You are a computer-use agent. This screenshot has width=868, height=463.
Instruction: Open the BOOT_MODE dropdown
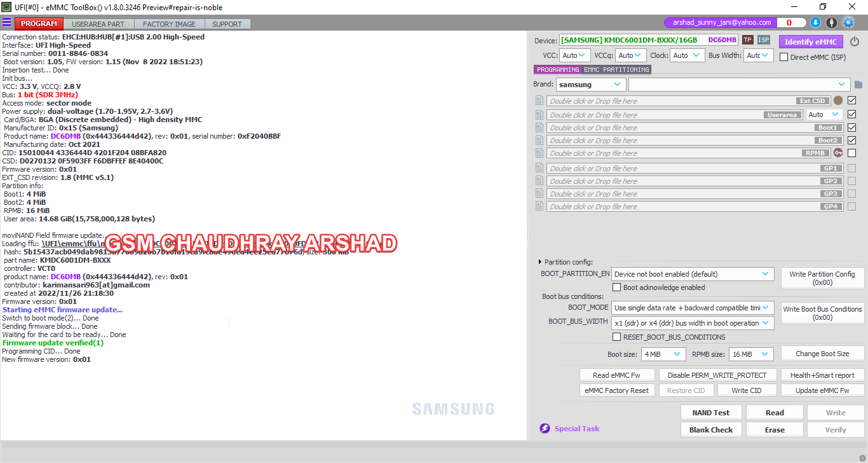tap(693, 308)
